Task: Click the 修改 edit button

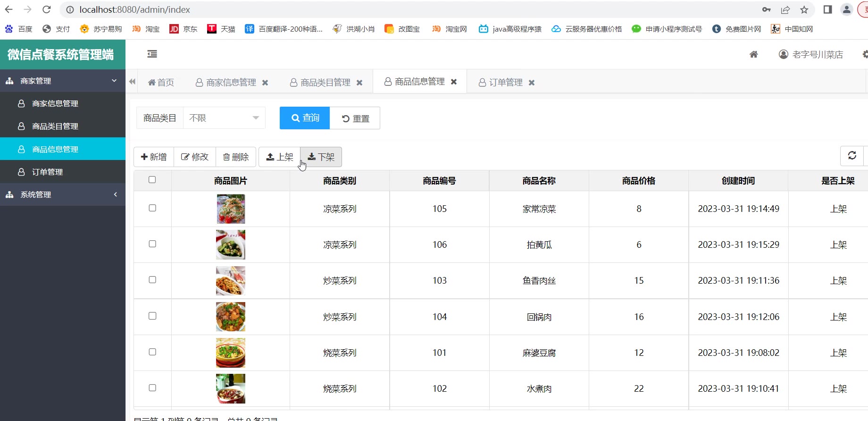Action: [x=195, y=157]
